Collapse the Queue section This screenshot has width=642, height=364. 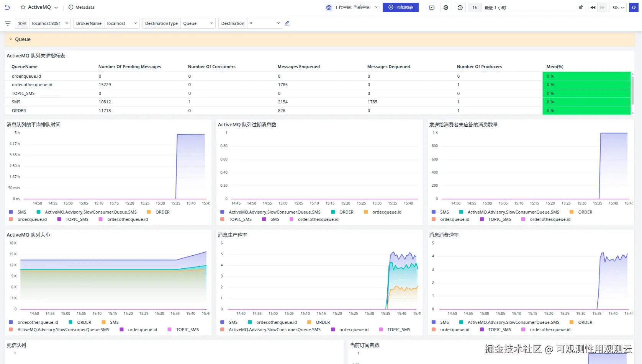pyautogui.click(x=11, y=39)
